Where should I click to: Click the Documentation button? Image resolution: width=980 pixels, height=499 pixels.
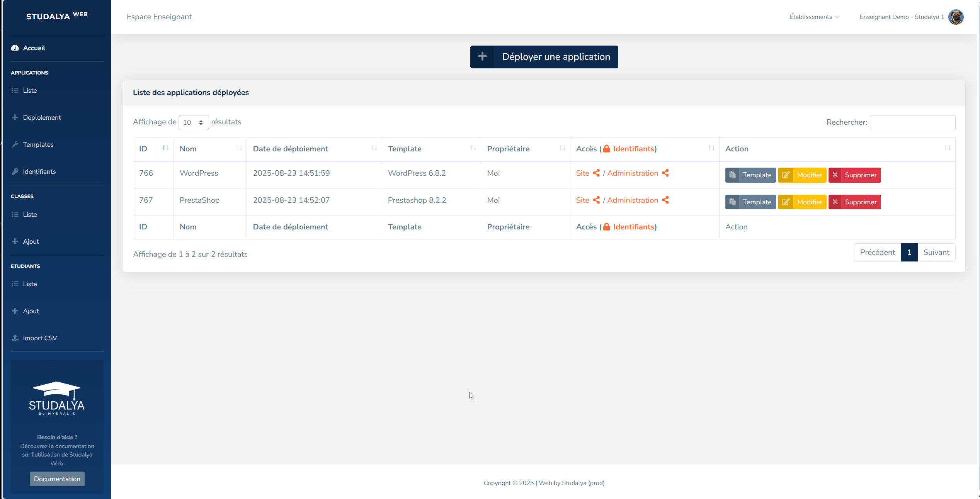(x=57, y=479)
